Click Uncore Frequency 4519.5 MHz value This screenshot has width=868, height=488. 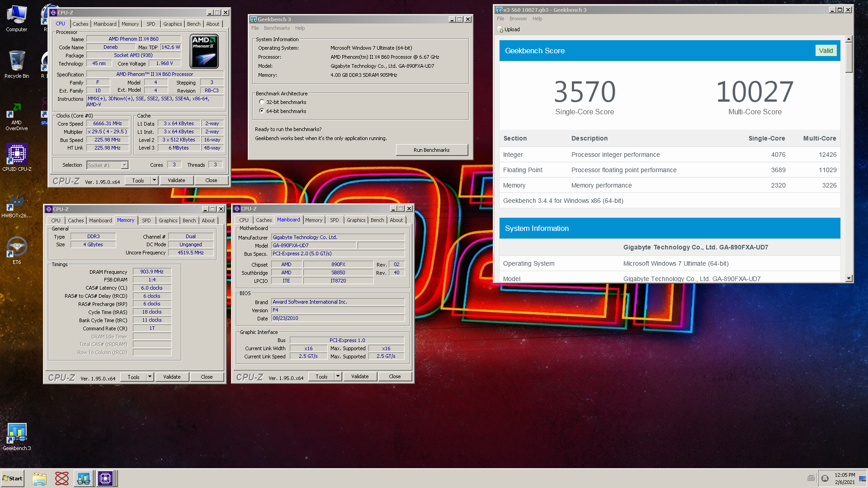click(191, 253)
